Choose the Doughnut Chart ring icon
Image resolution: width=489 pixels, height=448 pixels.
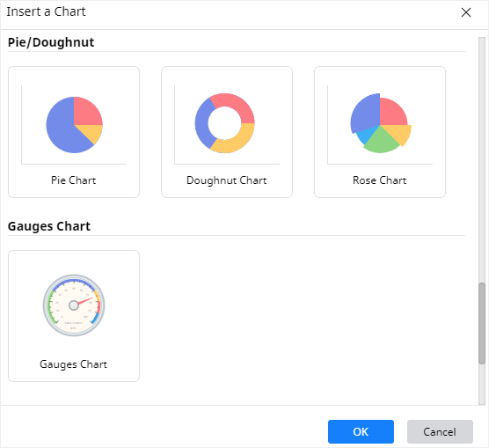coord(225,123)
